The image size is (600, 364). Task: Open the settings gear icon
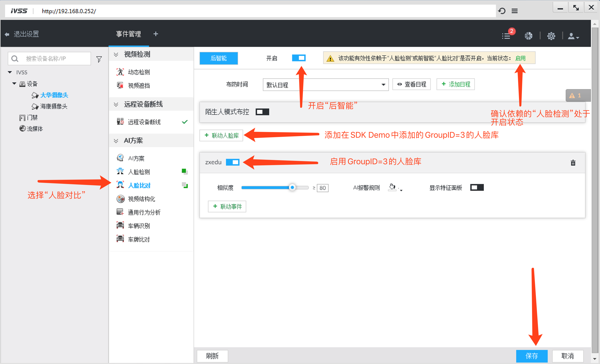pyautogui.click(x=551, y=36)
